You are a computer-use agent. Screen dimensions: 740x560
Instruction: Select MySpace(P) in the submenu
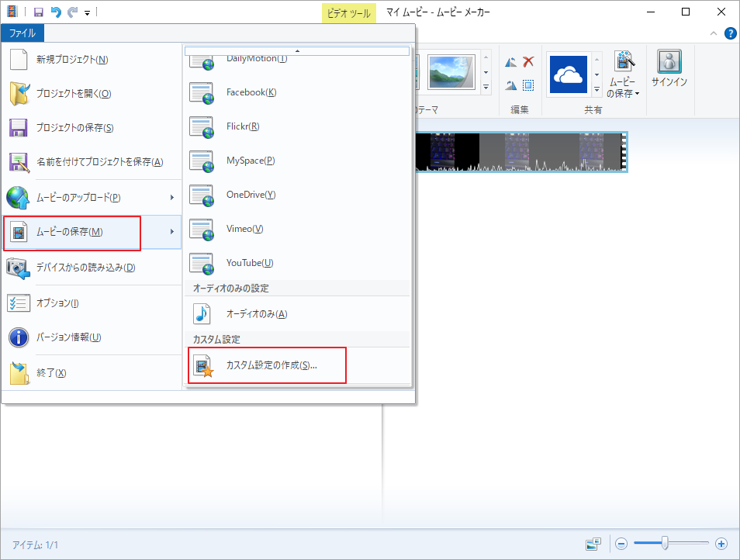[x=297, y=161]
